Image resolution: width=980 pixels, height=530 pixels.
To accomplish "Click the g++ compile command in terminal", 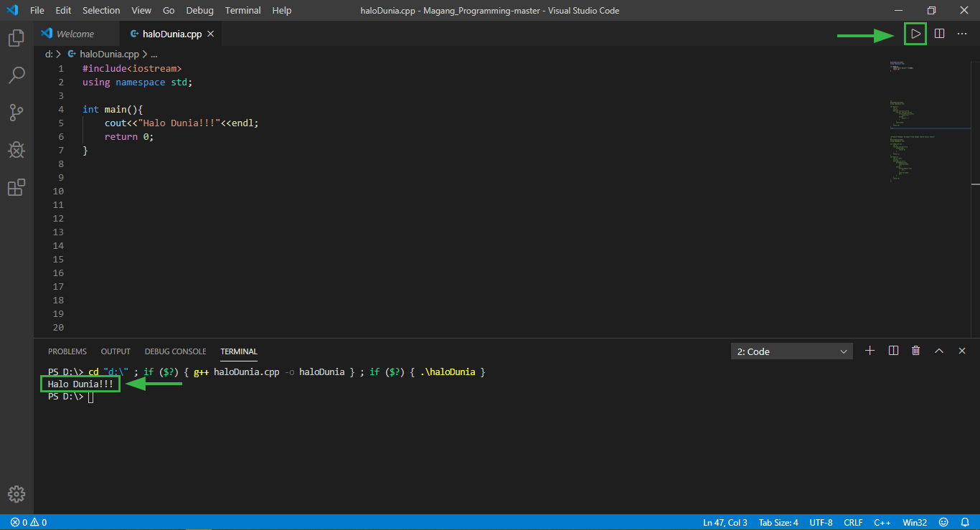I will [270, 372].
